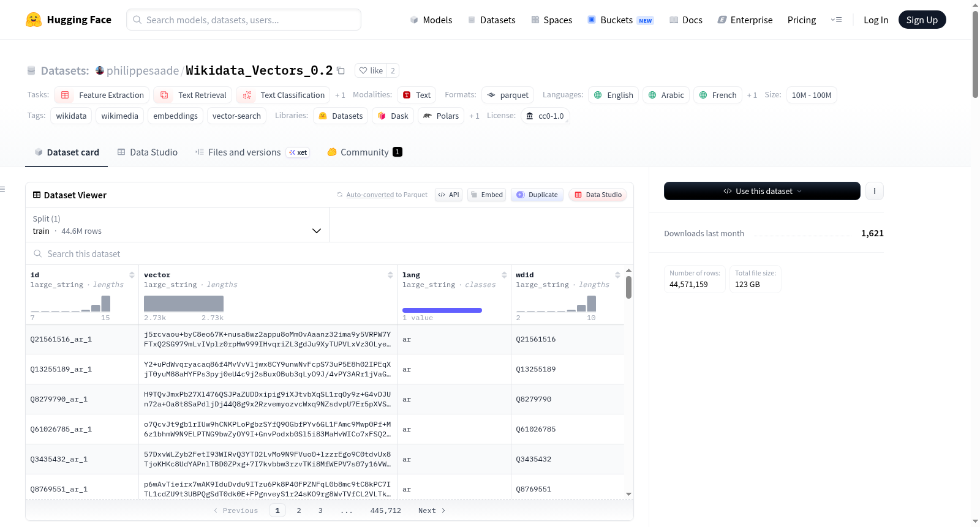Open the Pricing page link
Image resolution: width=980 pixels, height=527 pixels.
(802, 20)
